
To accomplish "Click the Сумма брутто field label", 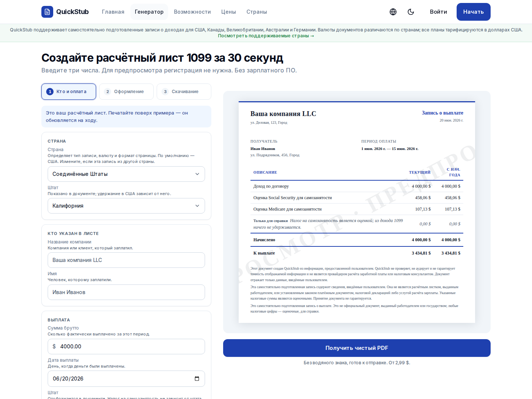I will click(x=63, y=328).
